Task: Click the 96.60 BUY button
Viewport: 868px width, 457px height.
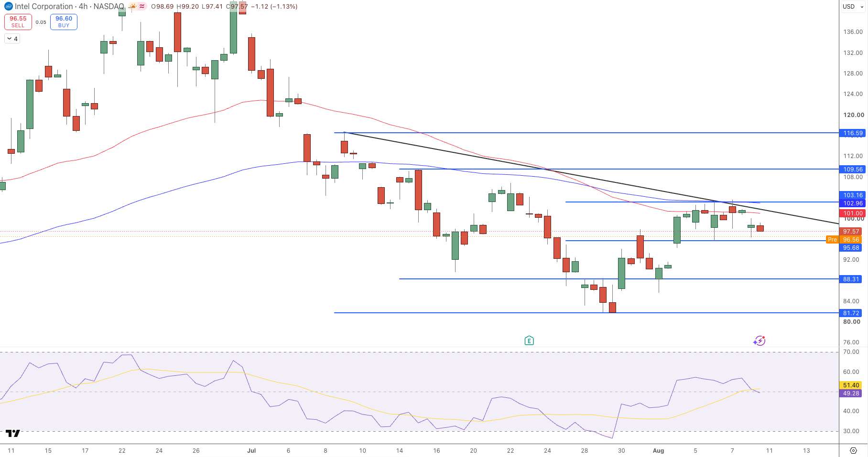Action: [x=64, y=22]
